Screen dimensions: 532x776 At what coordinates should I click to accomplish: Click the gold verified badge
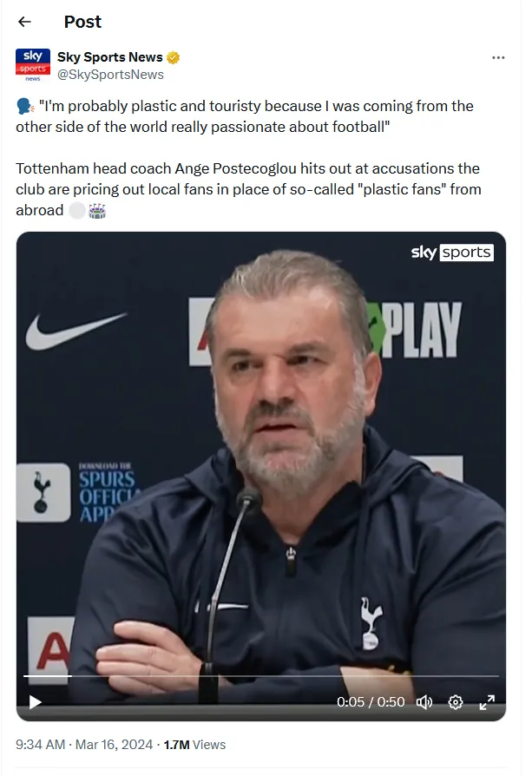pos(173,58)
